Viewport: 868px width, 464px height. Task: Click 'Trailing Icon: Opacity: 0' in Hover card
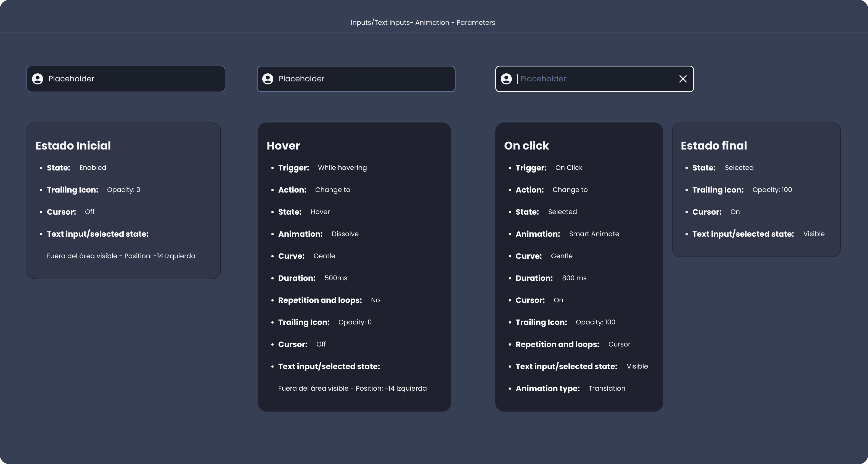pos(325,322)
